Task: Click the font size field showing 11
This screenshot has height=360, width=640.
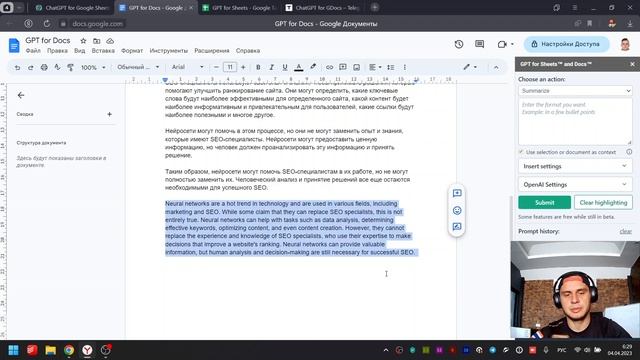Action: [x=230, y=67]
